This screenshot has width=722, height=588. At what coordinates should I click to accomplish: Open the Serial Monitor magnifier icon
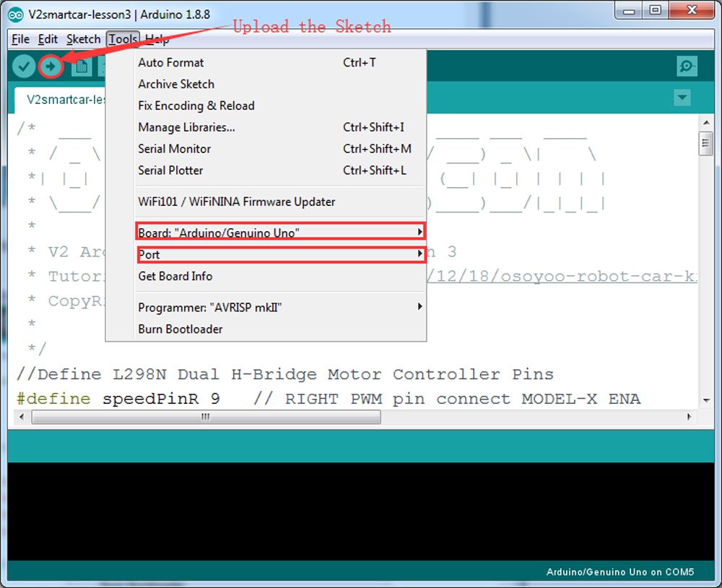tap(687, 66)
